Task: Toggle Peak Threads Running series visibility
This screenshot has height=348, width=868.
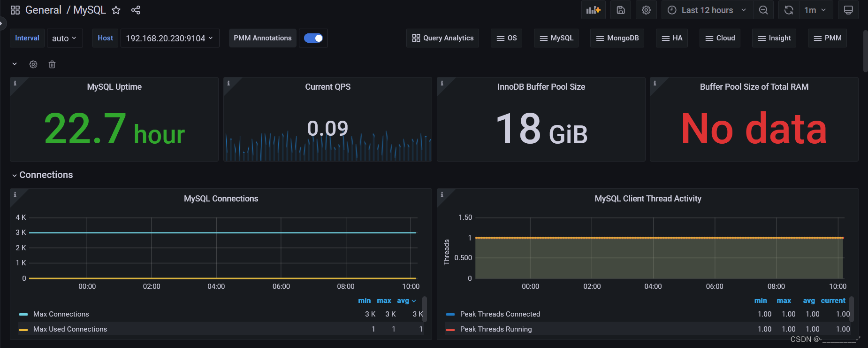Action: click(x=496, y=329)
